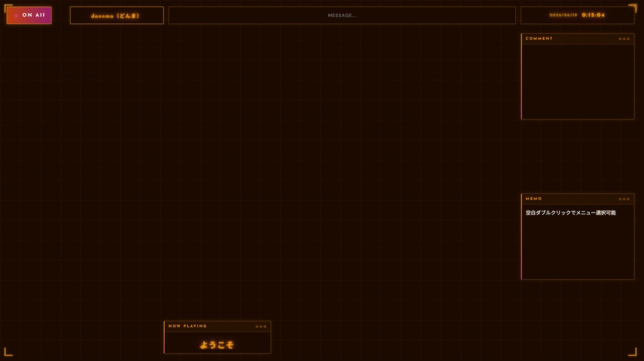The height and width of the screenshot is (361, 644).
Task: Focus the MESSAGE... input field
Action: click(342, 16)
